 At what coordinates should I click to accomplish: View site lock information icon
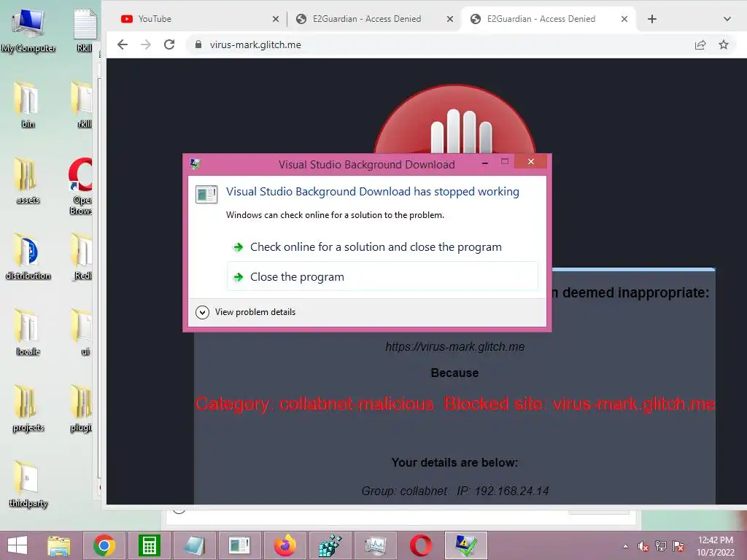[198, 44]
